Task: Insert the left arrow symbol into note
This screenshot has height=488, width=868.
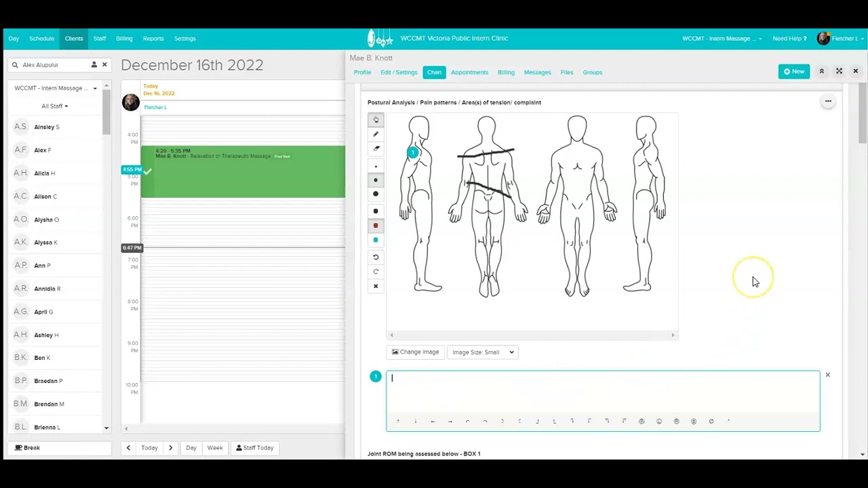Action: pyautogui.click(x=433, y=422)
